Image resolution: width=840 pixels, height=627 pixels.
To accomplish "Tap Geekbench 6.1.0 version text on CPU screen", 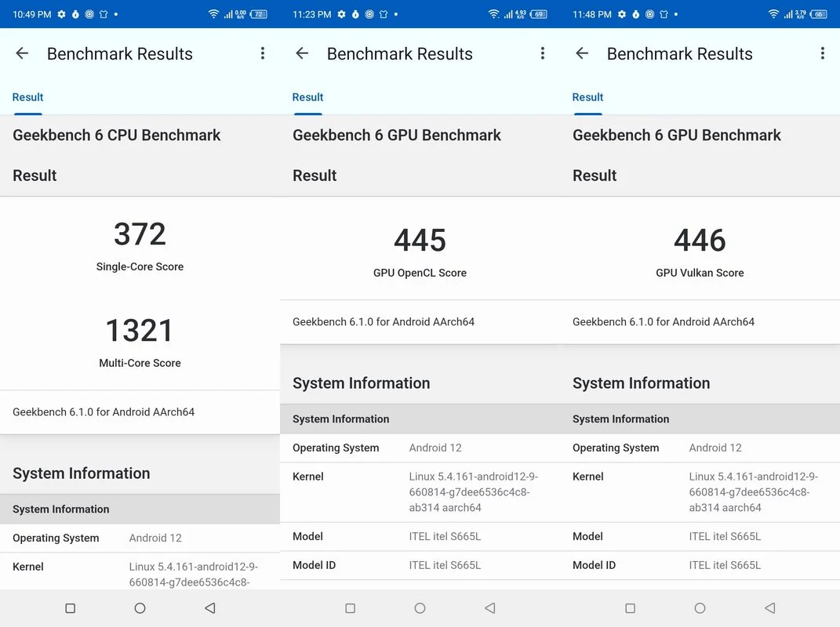I will (x=104, y=412).
